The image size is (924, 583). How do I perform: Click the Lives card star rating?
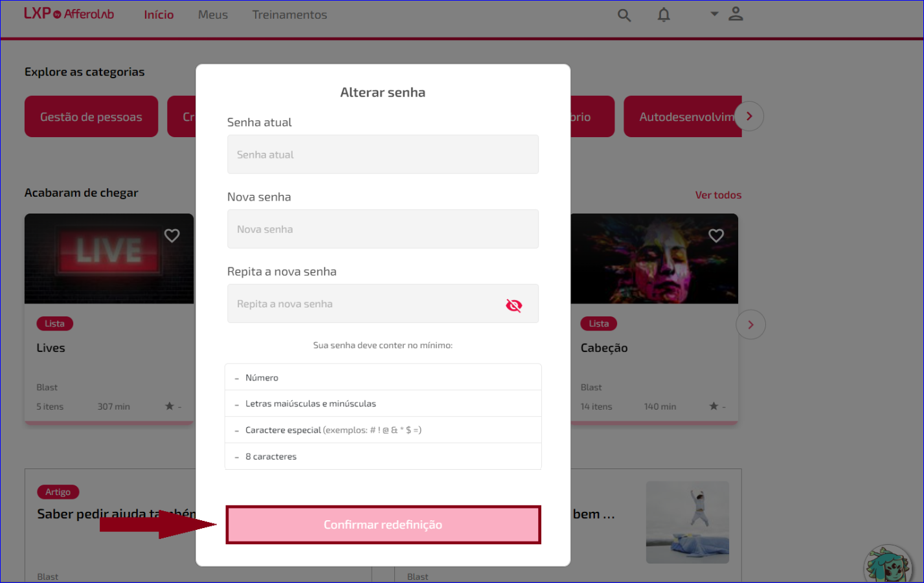click(x=173, y=406)
